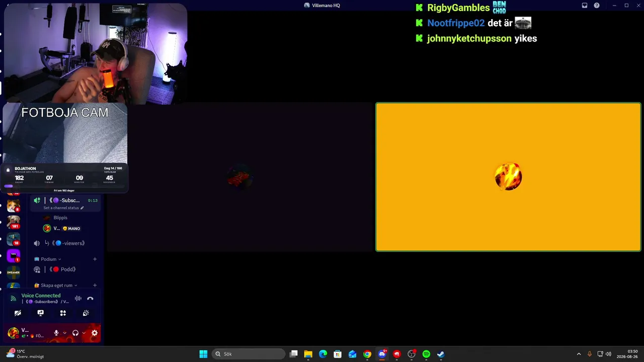
Task: Open Google Chrome from taskbar
Action: [x=367, y=354]
